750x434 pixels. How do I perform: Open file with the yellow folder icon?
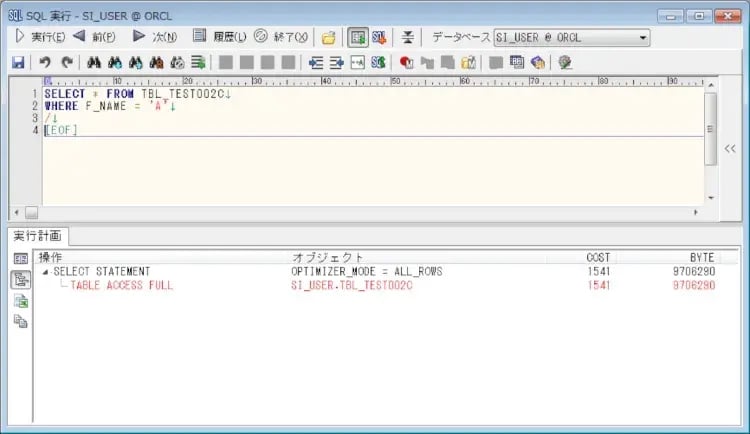pyautogui.click(x=328, y=38)
